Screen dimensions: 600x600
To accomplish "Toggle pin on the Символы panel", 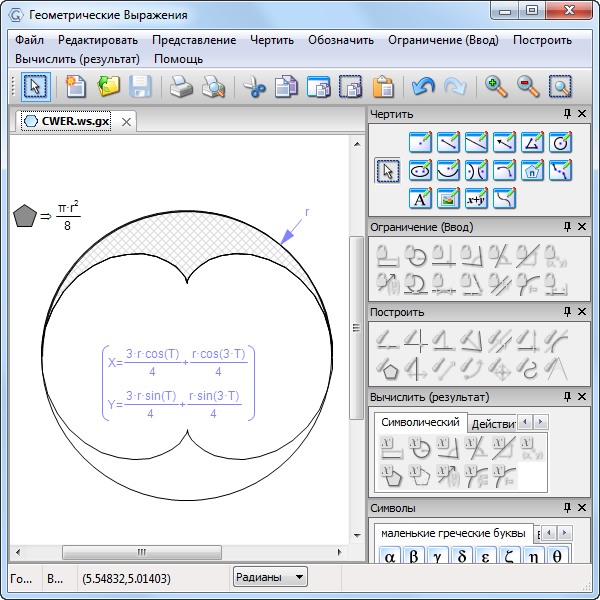I will [568, 508].
